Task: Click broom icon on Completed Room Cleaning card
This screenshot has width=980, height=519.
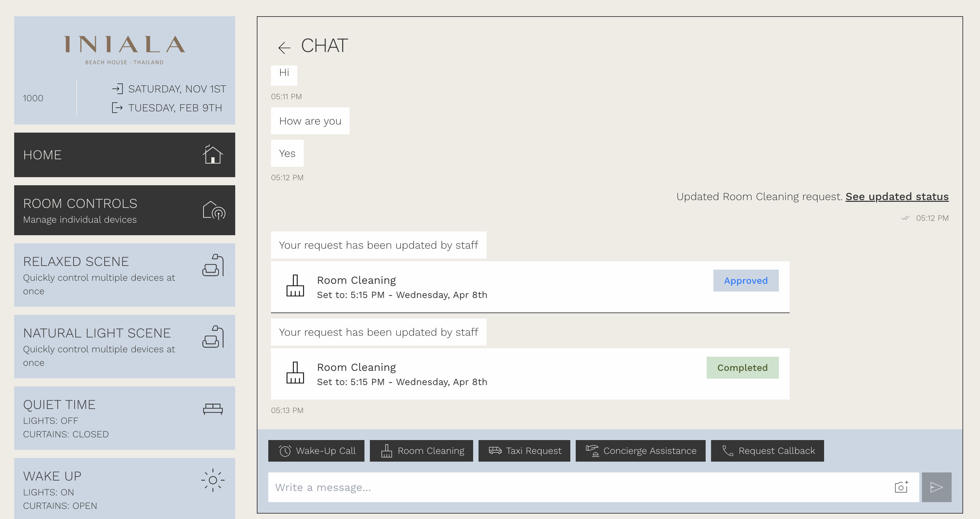Action: click(x=295, y=373)
